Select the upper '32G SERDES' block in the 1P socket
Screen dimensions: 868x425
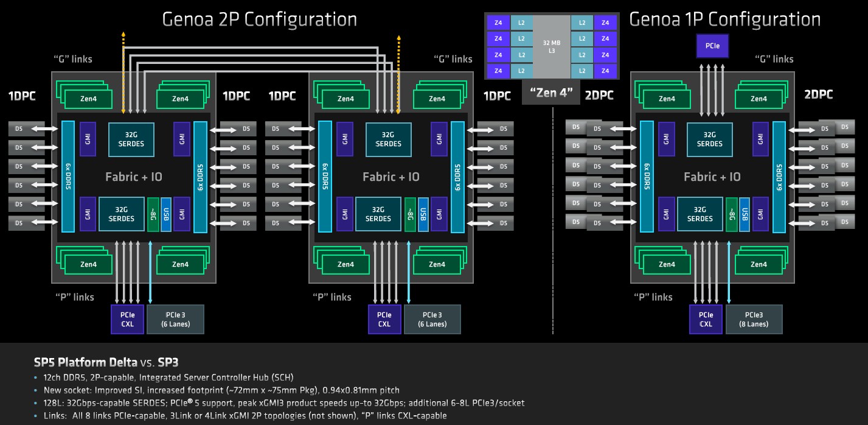[710, 139]
